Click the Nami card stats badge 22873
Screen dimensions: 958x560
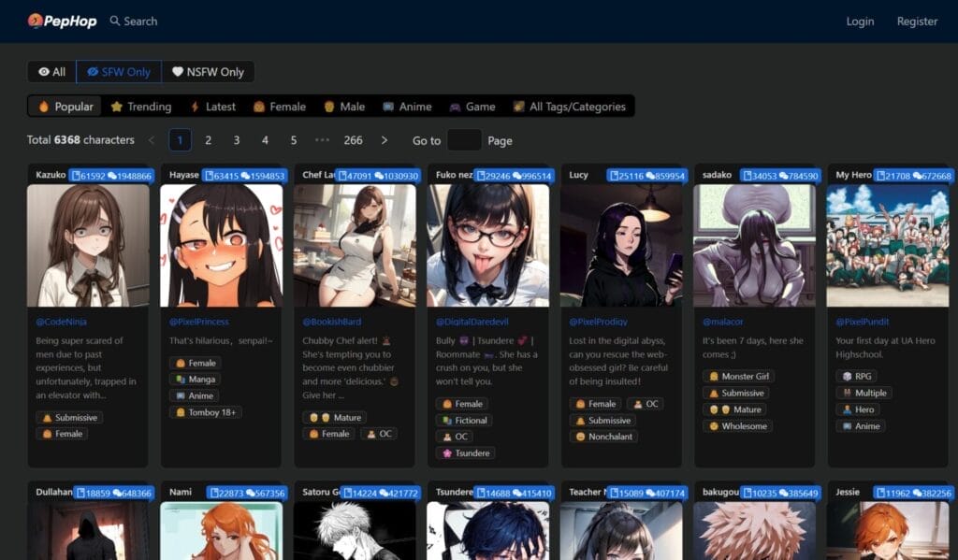[x=247, y=493]
